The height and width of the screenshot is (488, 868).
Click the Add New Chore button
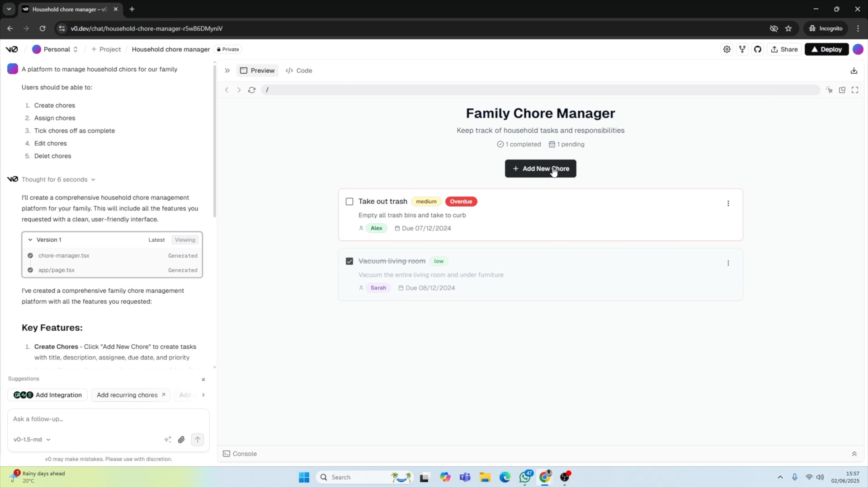pyautogui.click(x=540, y=169)
